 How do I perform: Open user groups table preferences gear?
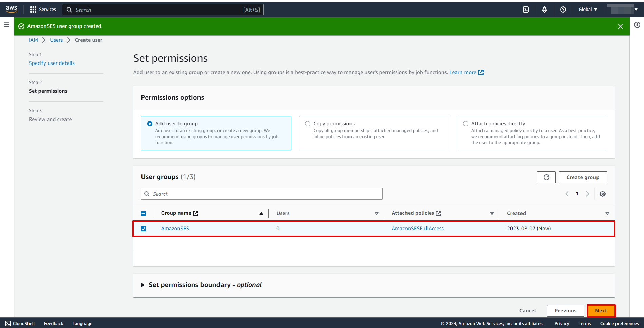point(603,194)
